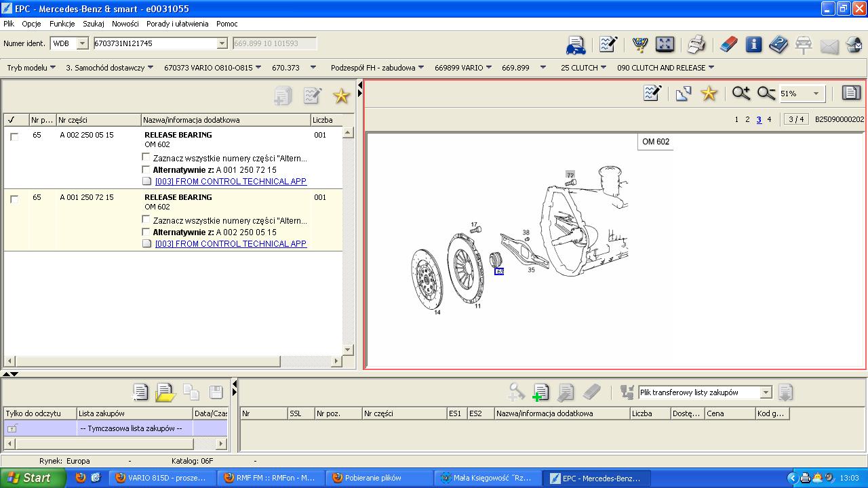Click the printer icon
Viewport: 868px width, 488px height.
click(x=696, y=45)
